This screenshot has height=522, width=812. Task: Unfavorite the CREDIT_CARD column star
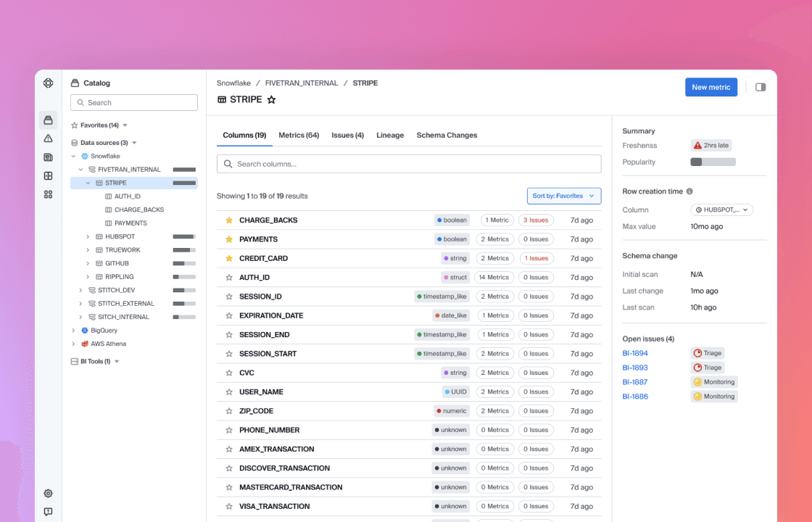tap(229, 258)
